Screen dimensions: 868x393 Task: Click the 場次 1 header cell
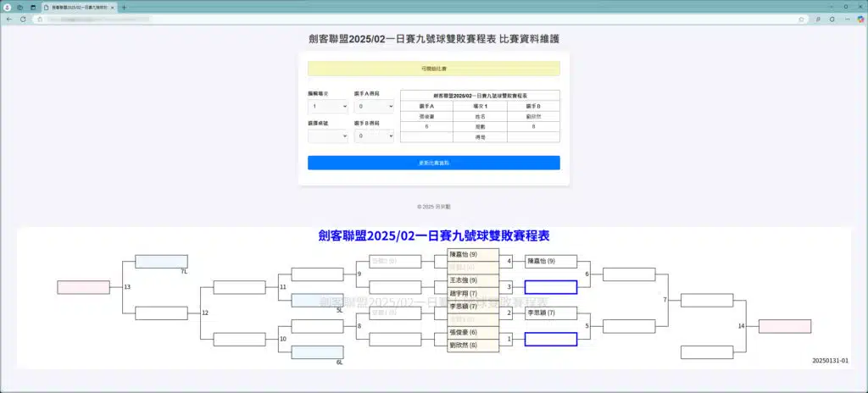pos(480,106)
